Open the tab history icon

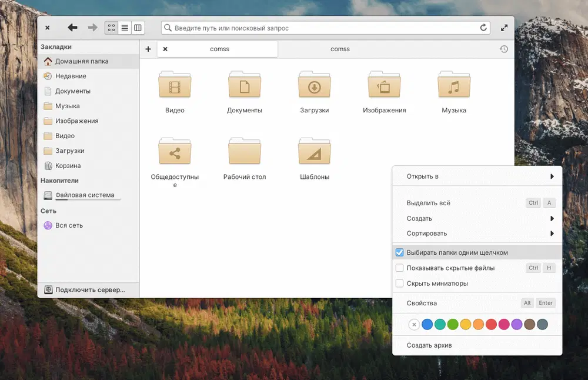click(504, 49)
